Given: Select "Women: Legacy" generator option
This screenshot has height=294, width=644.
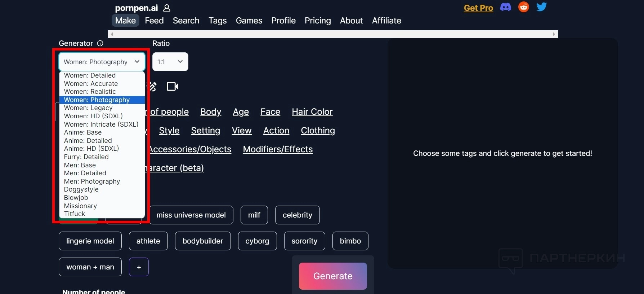Looking at the screenshot, I should click(102, 108).
